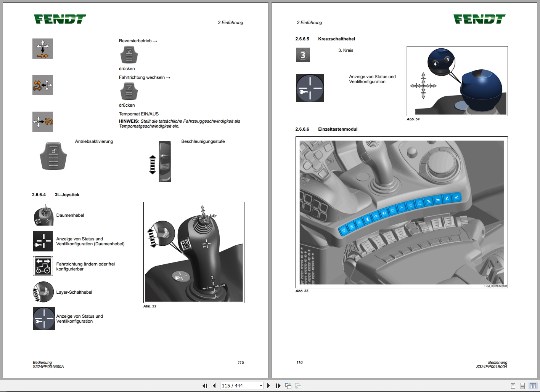
Task: Click the lower Anzeige von Status icon on page 115
Action: point(44,318)
